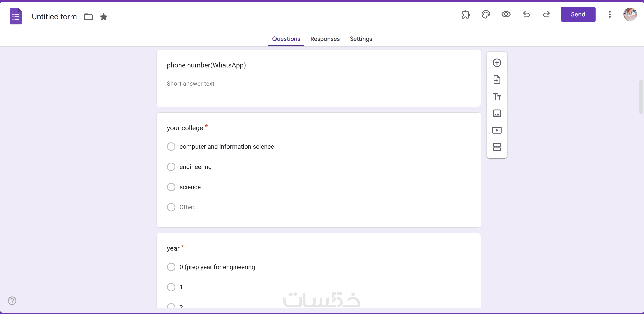Switch to the Responses tab
The image size is (644, 314).
click(x=325, y=39)
